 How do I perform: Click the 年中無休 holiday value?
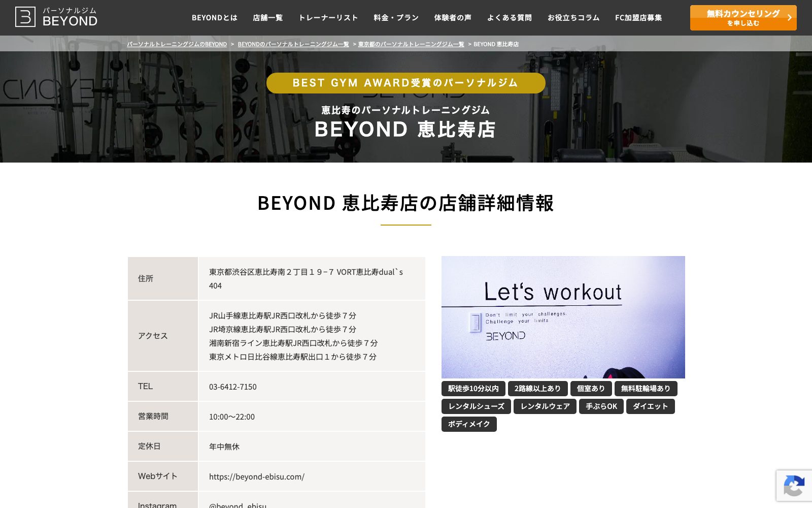[x=224, y=447]
